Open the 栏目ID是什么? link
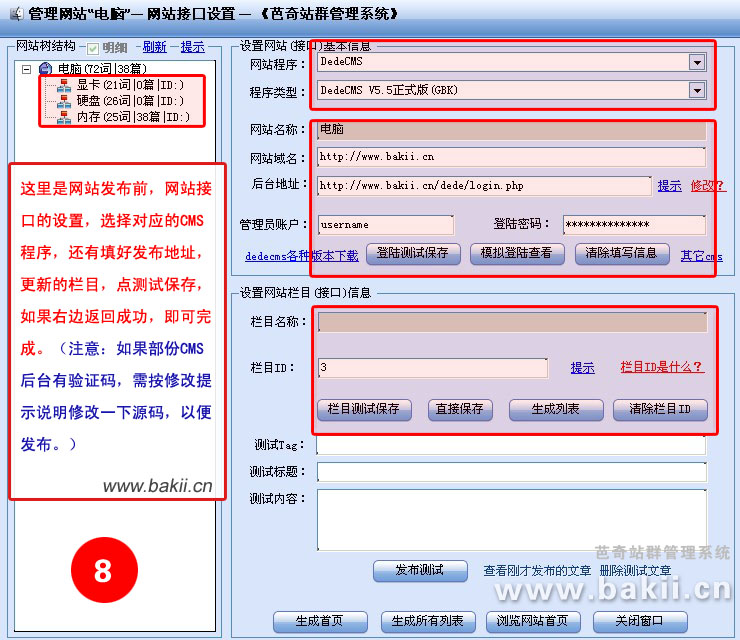Screen dimensions: 740x640 [x=662, y=367]
